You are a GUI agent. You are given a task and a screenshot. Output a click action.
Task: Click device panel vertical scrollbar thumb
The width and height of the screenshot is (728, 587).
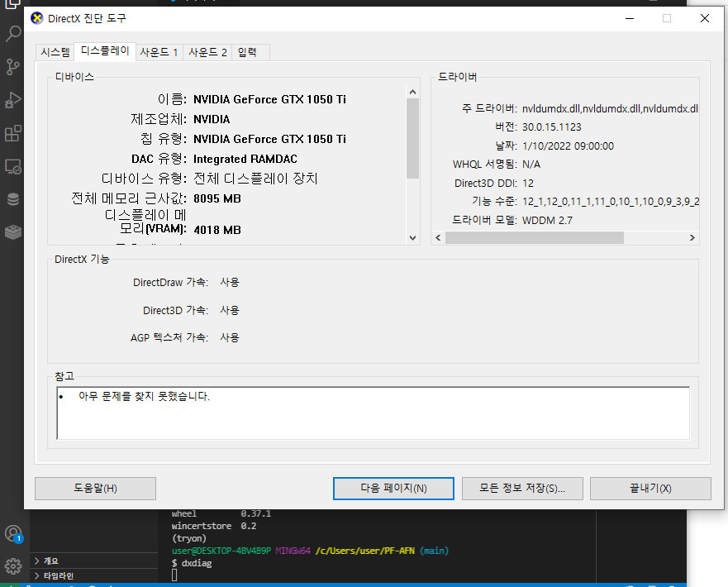412,138
